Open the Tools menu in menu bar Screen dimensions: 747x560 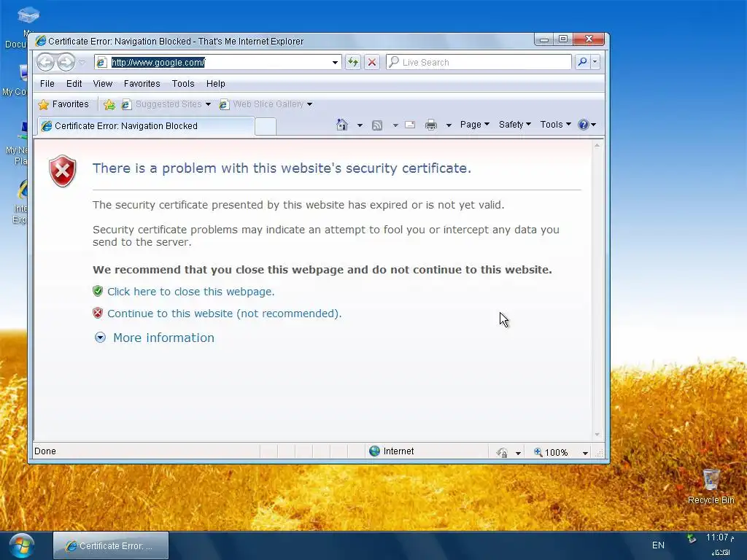click(183, 84)
